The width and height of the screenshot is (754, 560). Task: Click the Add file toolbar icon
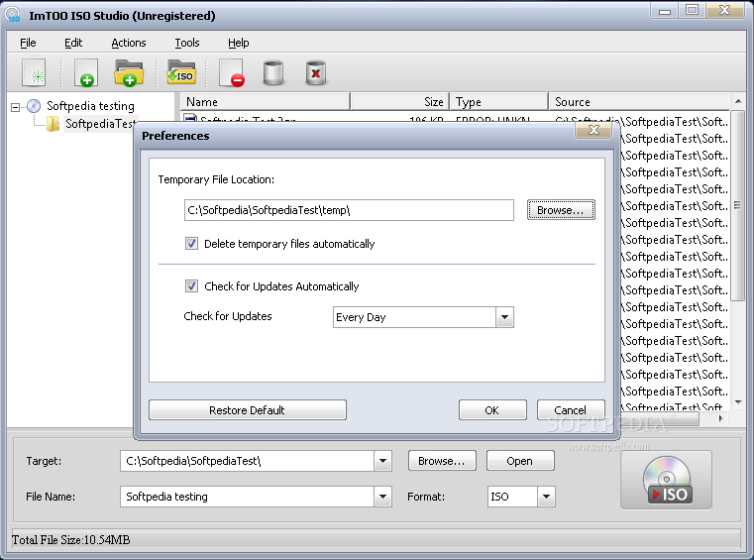pyautogui.click(x=86, y=73)
